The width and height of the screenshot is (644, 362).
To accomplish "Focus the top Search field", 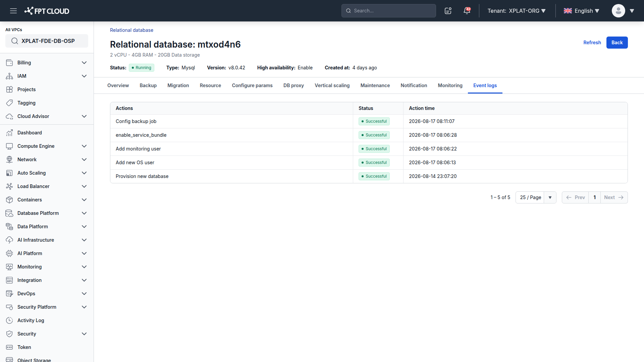I will [388, 11].
